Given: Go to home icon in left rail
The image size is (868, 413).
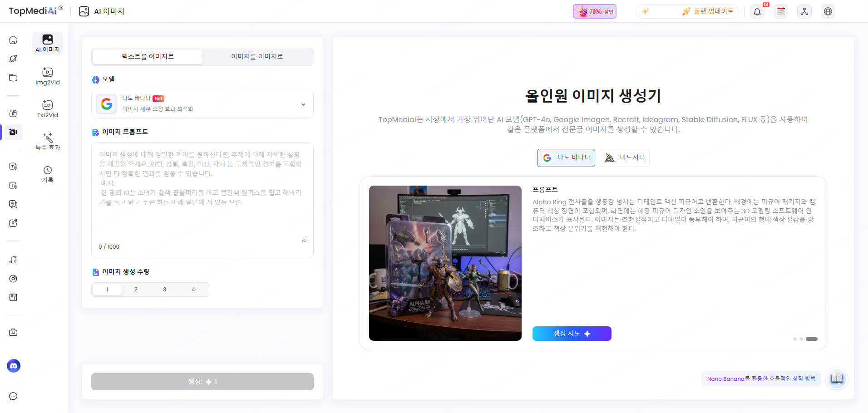Looking at the screenshot, I should 13,40.
